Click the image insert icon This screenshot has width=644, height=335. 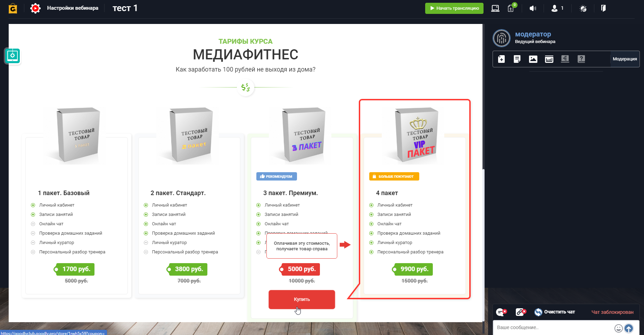533,59
